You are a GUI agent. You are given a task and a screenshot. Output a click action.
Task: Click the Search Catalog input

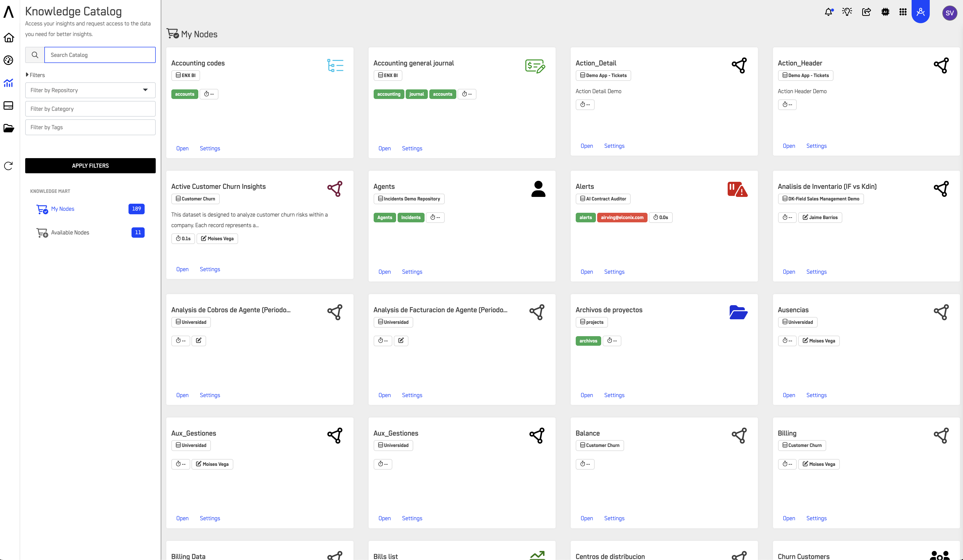(100, 55)
